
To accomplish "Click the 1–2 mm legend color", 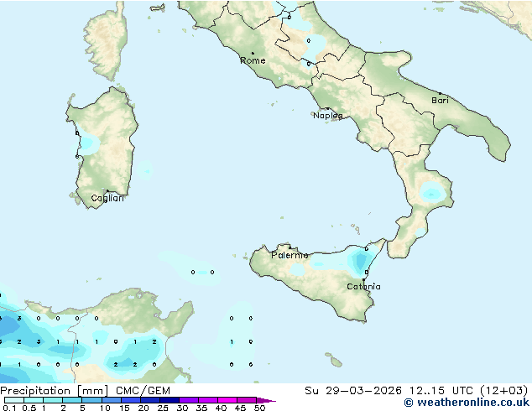I will (53, 400).
